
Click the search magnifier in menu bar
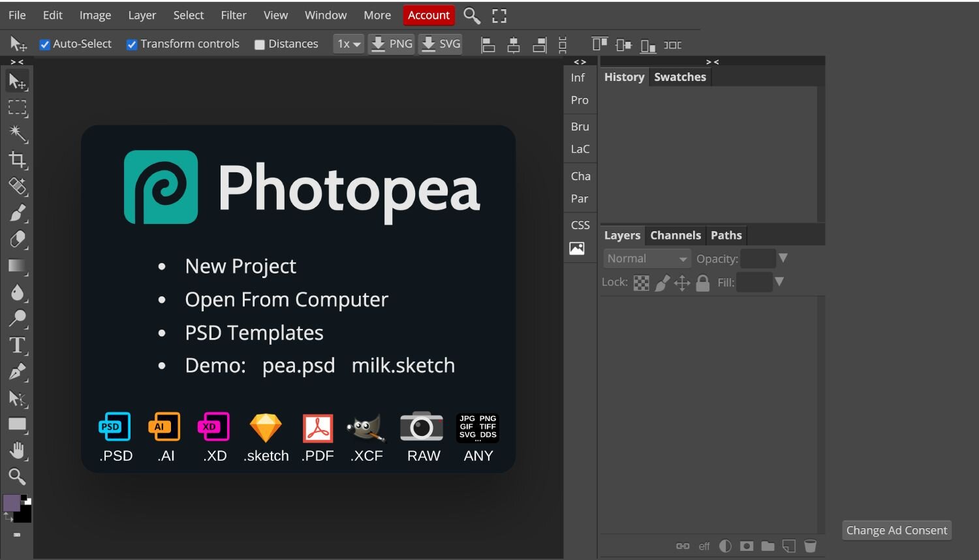471,15
